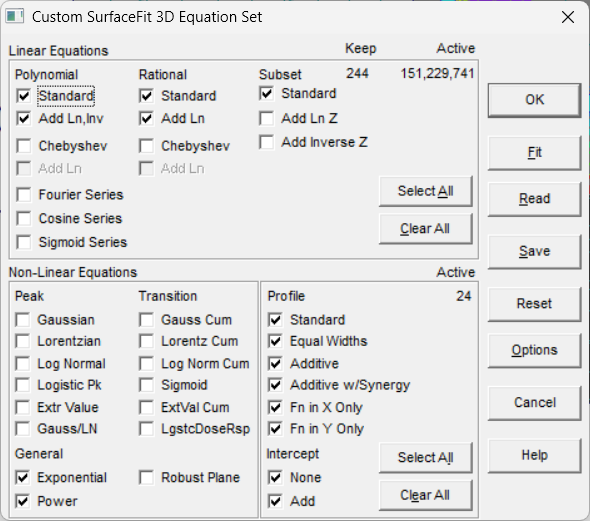Check the LgstcDoseRsp transition option
Image resolution: width=590 pixels, height=521 pixels.
(146, 429)
